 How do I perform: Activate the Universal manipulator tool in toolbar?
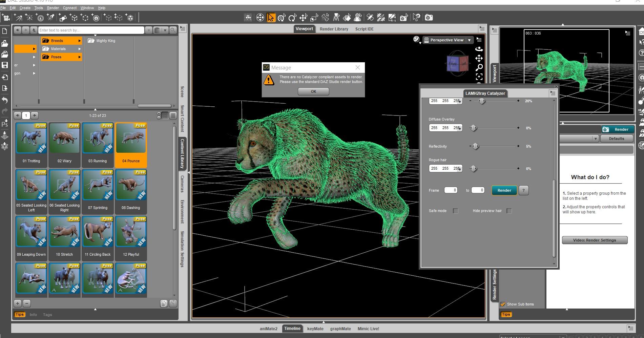coord(282,18)
